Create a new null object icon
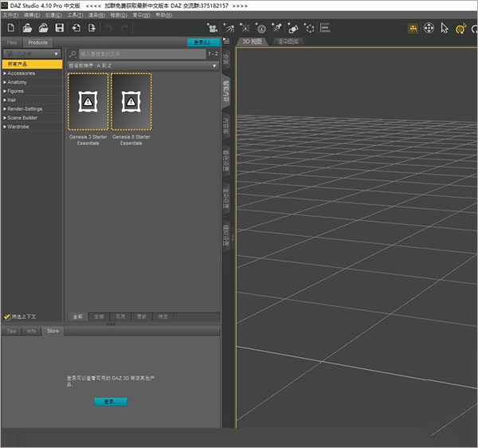 pyautogui.click(x=309, y=28)
